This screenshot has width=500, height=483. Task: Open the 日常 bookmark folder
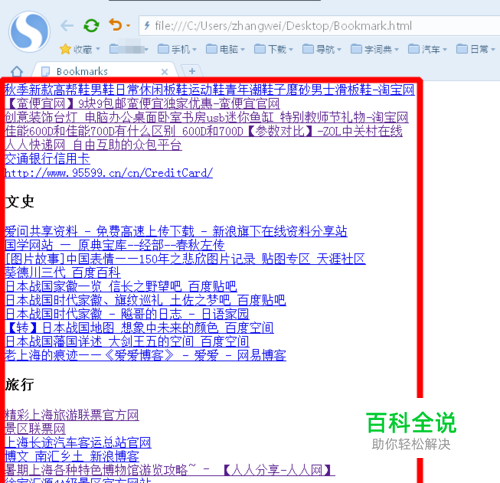[476, 49]
